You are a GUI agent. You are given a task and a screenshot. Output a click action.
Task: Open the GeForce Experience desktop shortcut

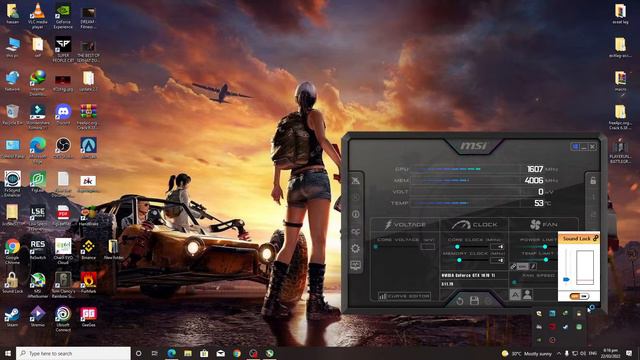tap(63, 16)
